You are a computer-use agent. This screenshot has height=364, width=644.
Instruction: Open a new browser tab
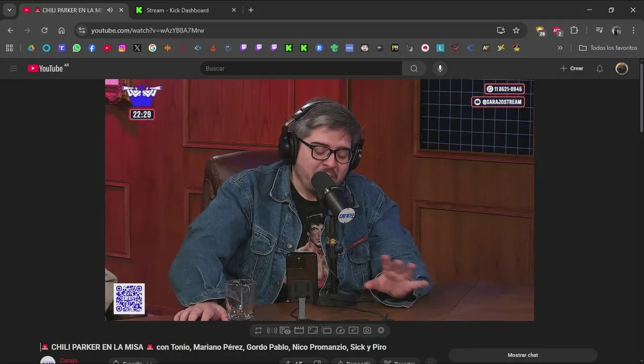pos(251,10)
